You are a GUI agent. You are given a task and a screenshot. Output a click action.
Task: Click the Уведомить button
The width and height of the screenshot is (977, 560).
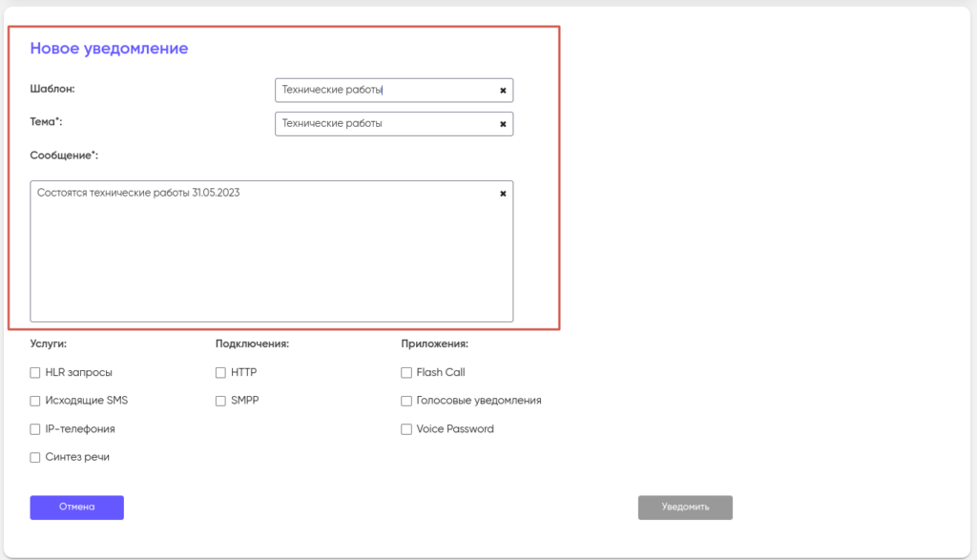(x=685, y=508)
